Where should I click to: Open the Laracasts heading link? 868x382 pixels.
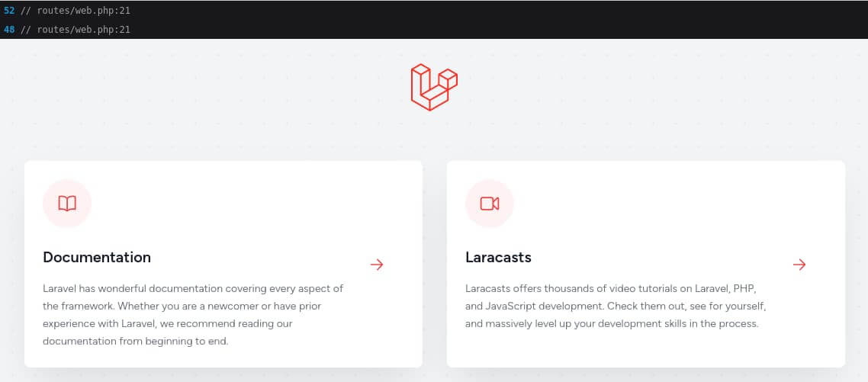coord(498,258)
